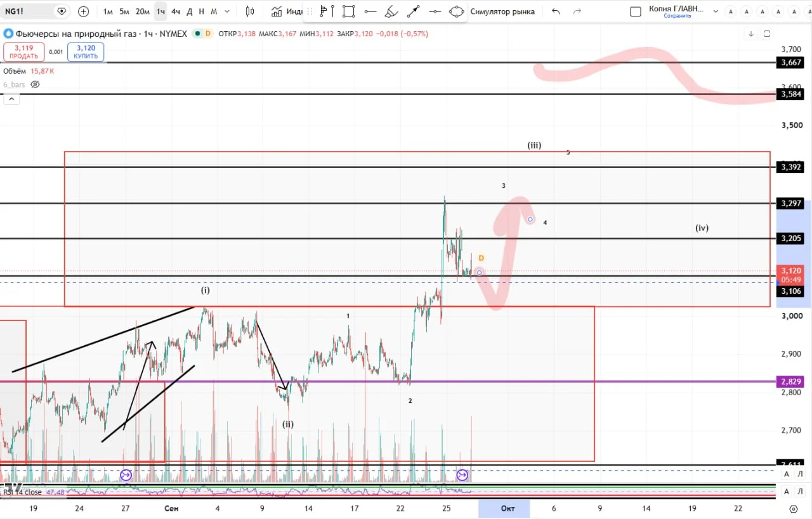The image size is (812, 519).
Task: Open the layout grid square icon
Action: [636, 11]
